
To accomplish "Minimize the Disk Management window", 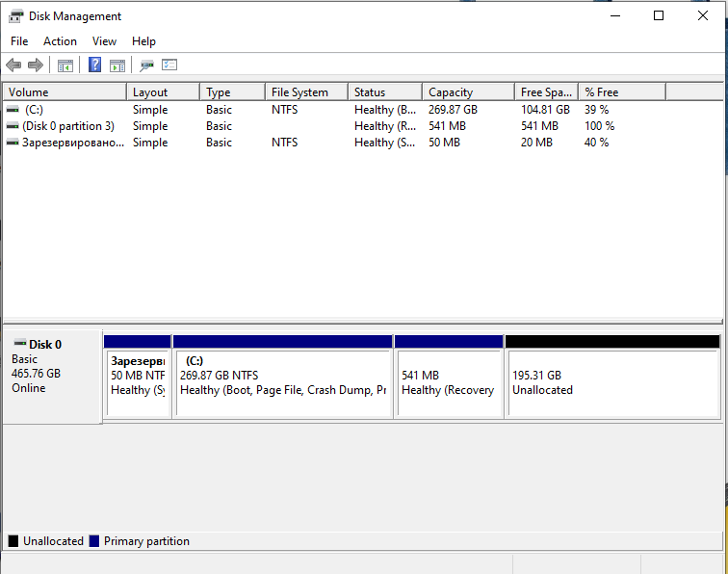I will [615, 15].
